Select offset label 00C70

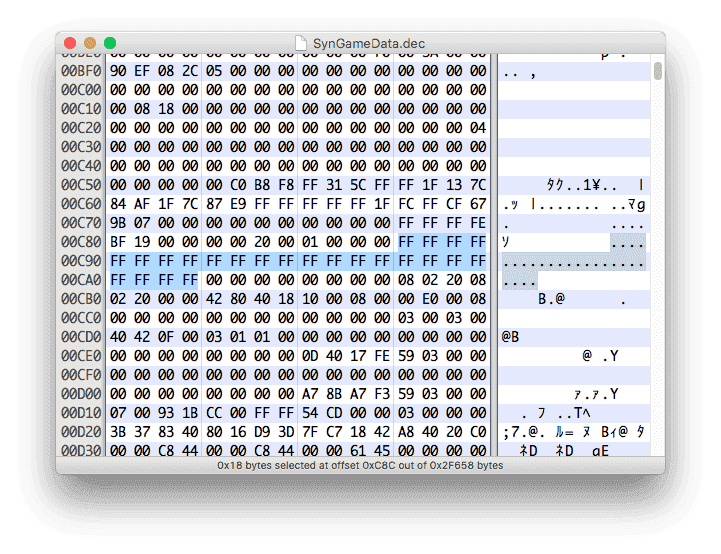coord(81,223)
